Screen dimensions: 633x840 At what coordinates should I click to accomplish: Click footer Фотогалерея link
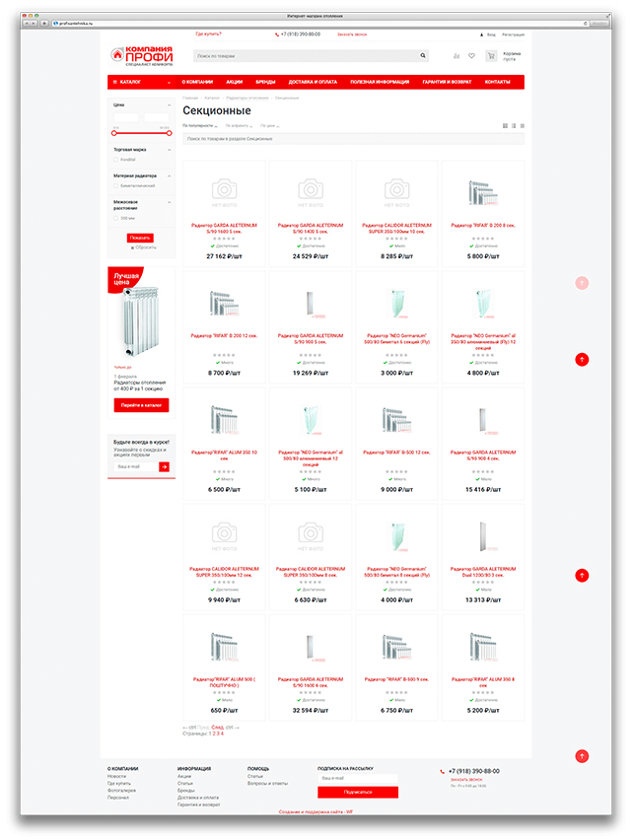click(121, 791)
